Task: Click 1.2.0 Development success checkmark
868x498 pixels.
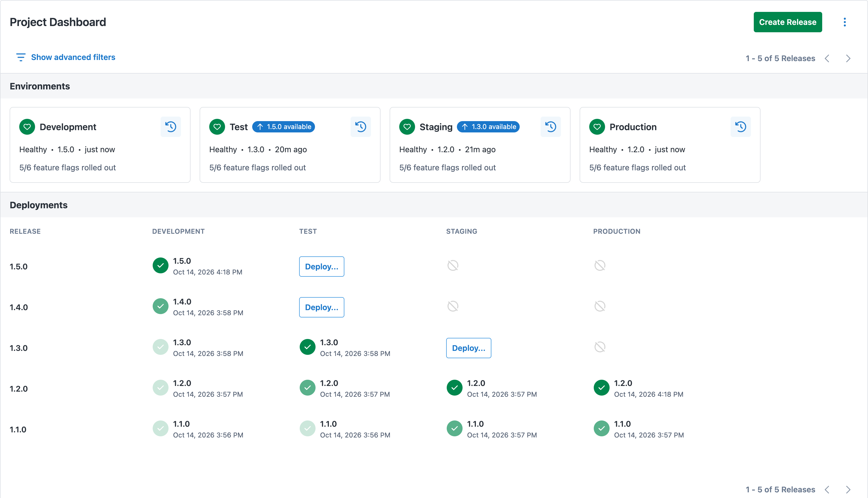Action: (x=160, y=388)
